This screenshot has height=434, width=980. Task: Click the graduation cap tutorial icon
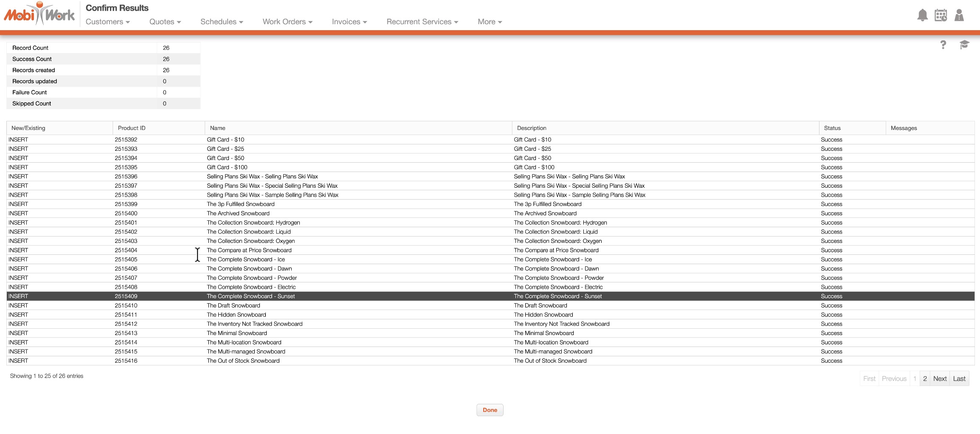(964, 45)
